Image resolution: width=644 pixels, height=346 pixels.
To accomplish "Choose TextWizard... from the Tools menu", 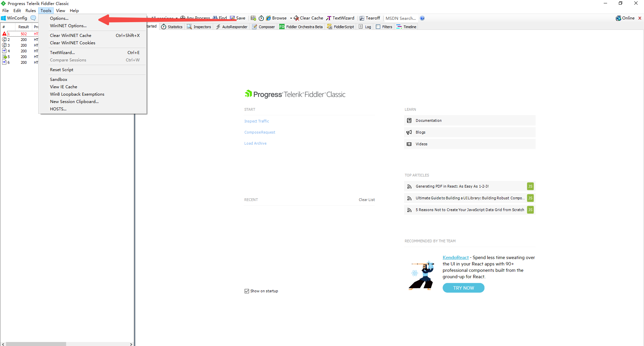I will 93,53.
